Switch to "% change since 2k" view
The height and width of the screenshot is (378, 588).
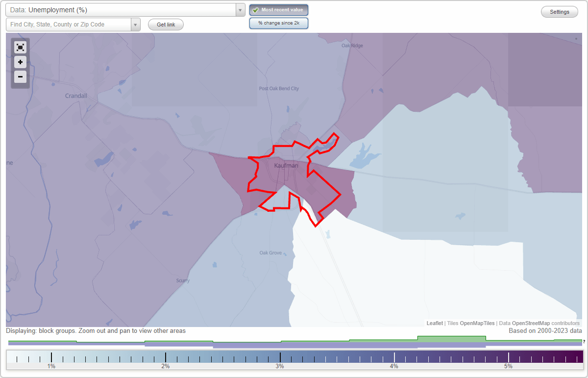click(x=278, y=23)
